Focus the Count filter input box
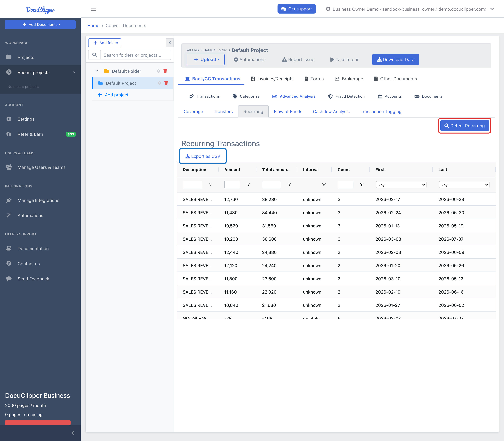504x441 pixels. pyautogui.click(x=346, y=185)
